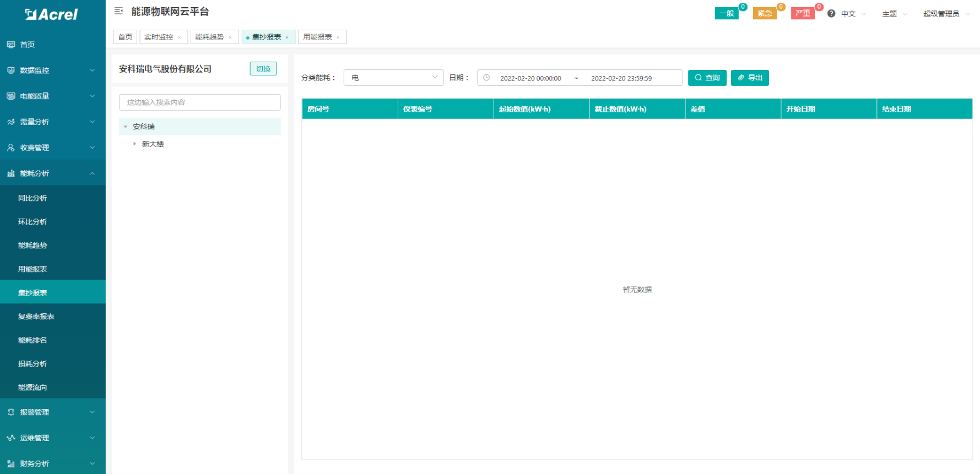Close the 能耗趋势 tab

(230, 37)
